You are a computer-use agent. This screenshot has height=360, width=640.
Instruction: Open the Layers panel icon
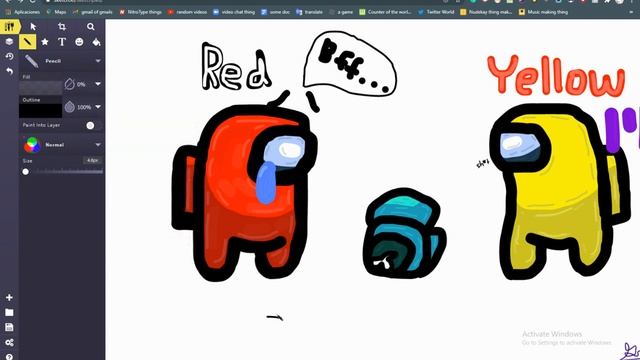tap(9, 42)
